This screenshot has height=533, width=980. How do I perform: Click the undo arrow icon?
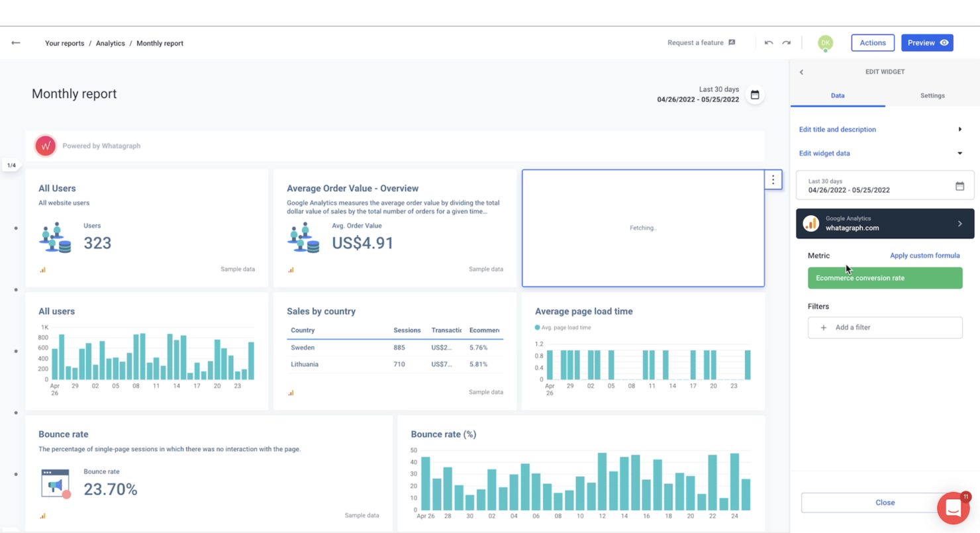coord(769,43)
